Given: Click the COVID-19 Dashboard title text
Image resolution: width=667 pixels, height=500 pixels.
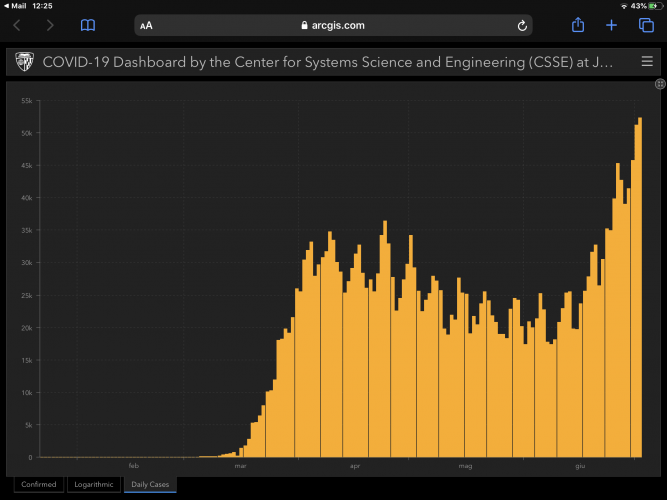Looking at the screenshot, I should click(x=320, y=62).
